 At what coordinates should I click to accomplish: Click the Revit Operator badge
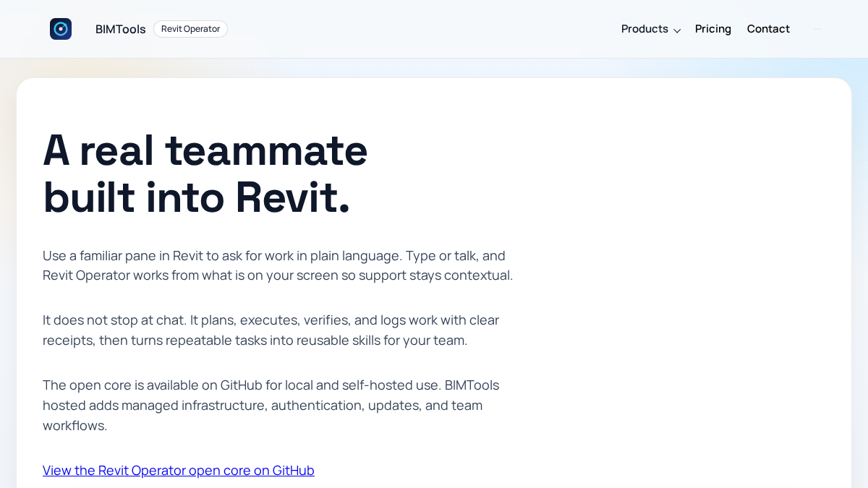[x=190, y=29]
